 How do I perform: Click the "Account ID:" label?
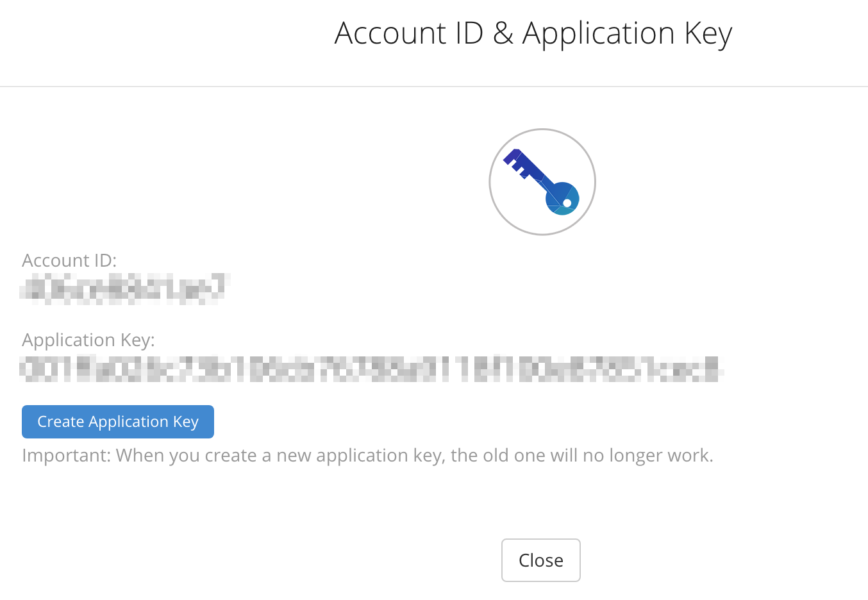[x=69, y=260]
